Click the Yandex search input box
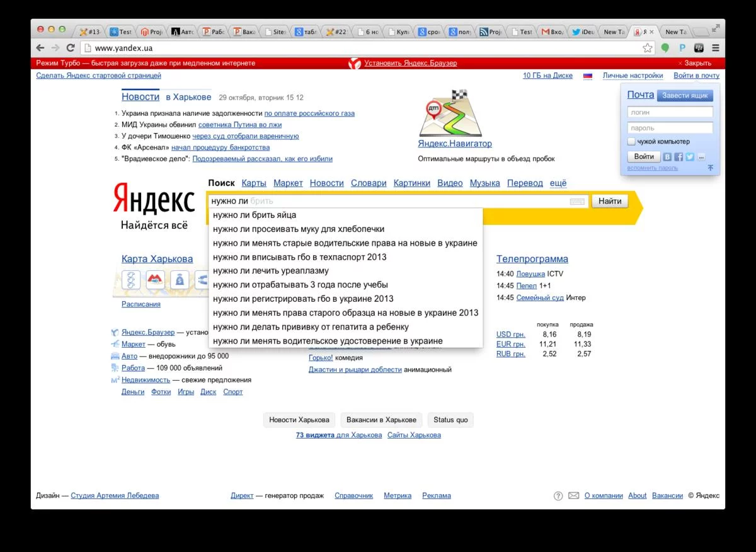 point(397,202)
